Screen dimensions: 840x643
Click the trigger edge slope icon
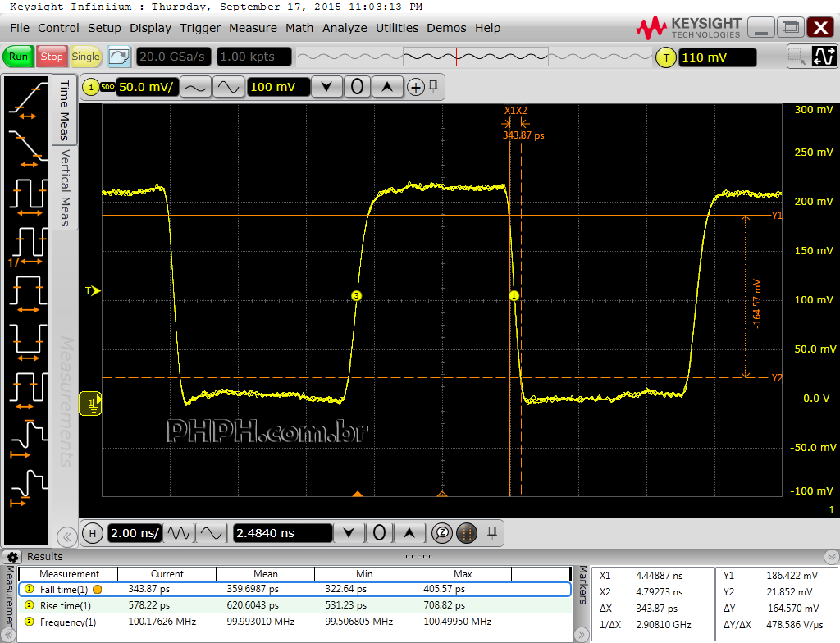pos(823,57)
